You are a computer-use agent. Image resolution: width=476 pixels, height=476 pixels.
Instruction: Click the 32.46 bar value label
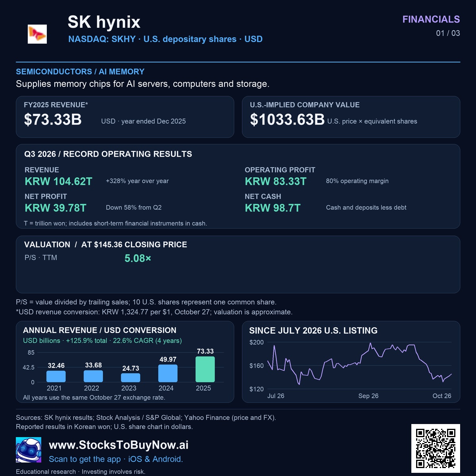coord(56,366)
